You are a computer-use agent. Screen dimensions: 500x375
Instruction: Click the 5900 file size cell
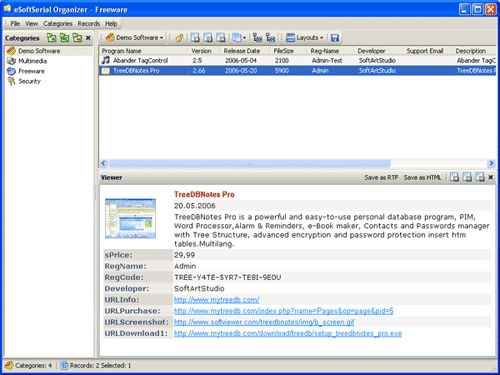[x=282, y=71]
